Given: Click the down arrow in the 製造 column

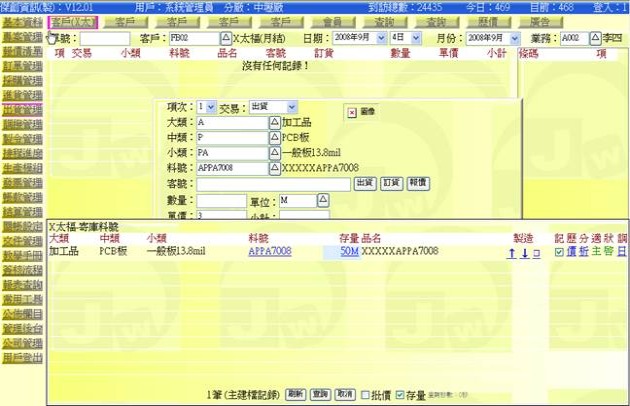Looking at the screenshot, I should tap(524, 252).
